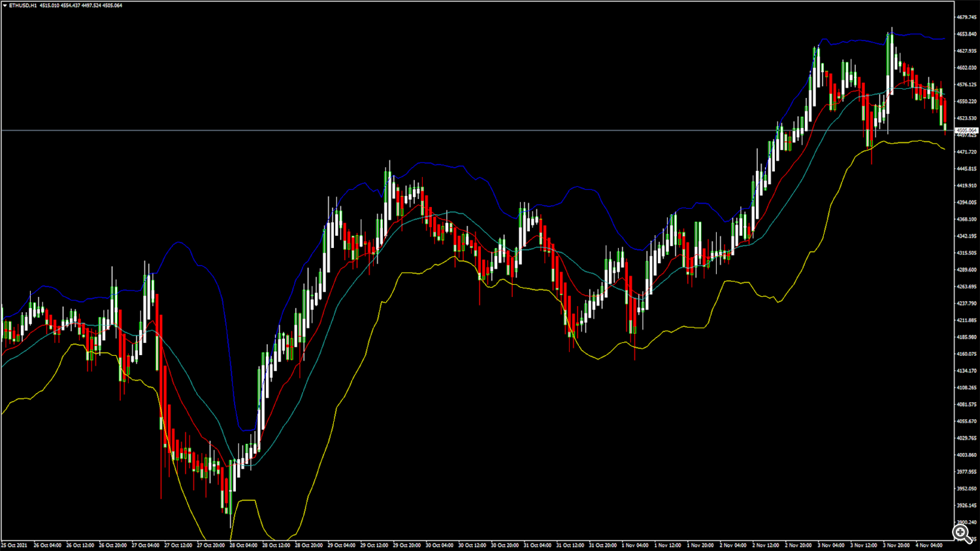The height and width of the screenshot is (551, 980).
Task: Click the 4602.030 price scale label
Action: tap(967, 68)
